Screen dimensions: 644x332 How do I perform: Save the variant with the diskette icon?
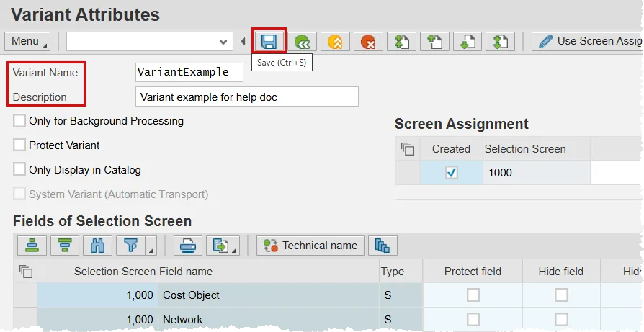pos(269,42)
